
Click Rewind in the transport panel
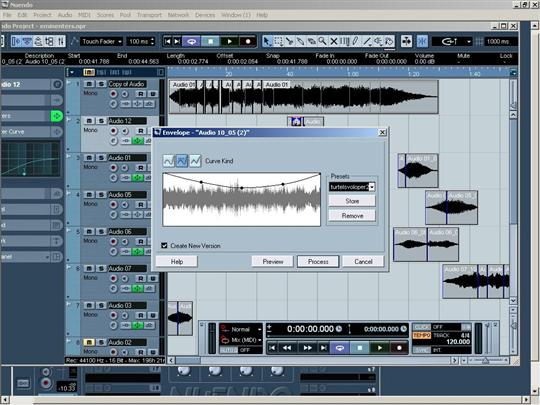click(x=287, y=348)
